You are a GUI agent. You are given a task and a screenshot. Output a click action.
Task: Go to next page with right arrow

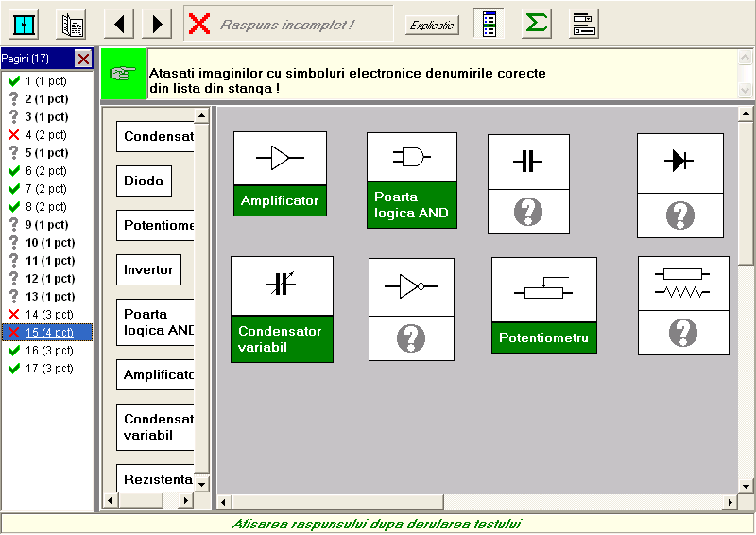point(157,25)
